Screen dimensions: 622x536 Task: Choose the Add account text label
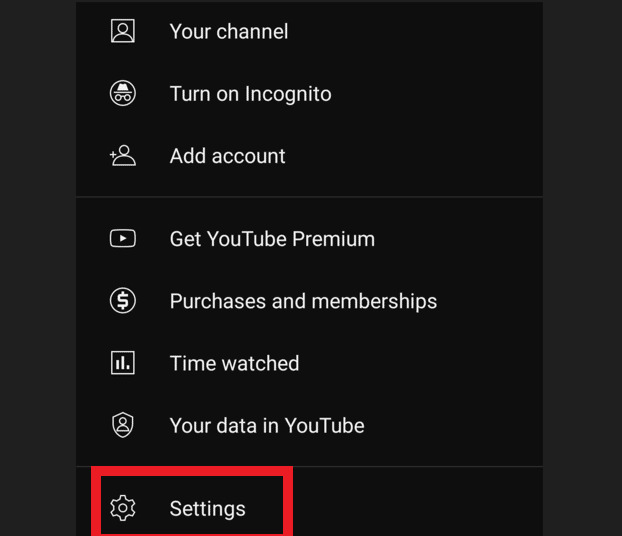click(x=227, y=156)
